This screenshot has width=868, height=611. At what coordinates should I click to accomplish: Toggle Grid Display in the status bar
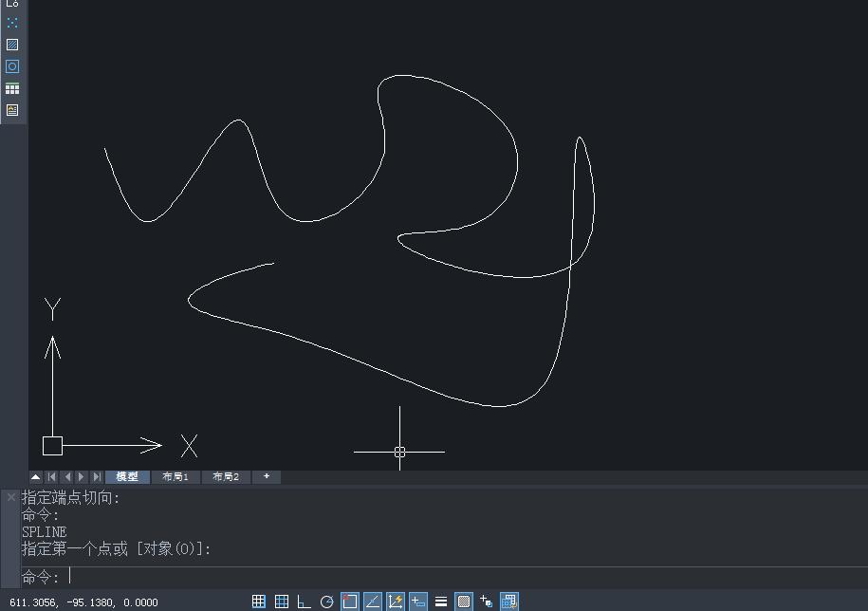click(282, 600)
